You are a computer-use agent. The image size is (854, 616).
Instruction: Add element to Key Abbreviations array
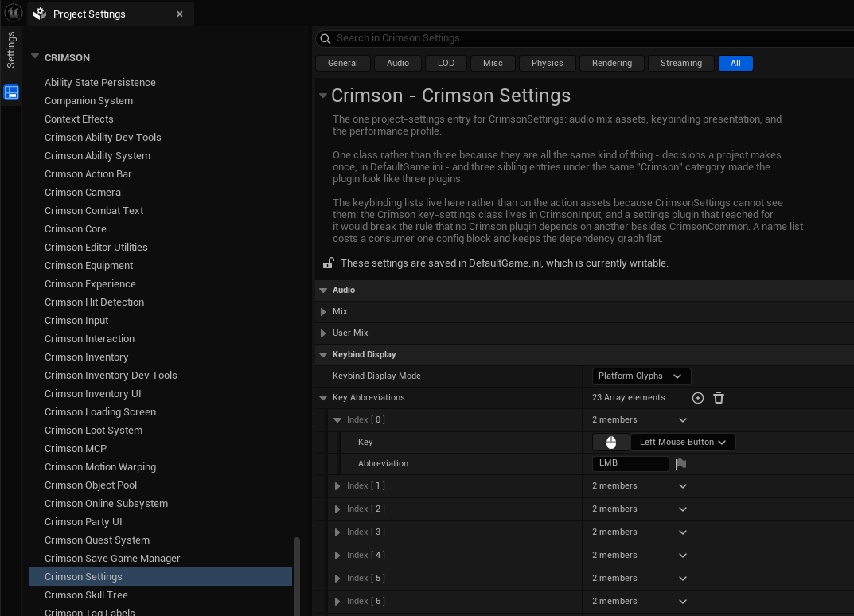tap(698, 398)
